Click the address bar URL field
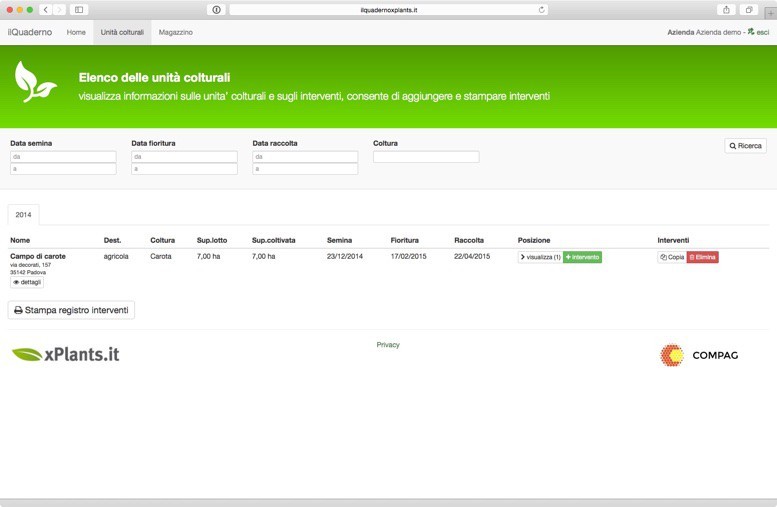The image size is (777, 507). (388, 10)
